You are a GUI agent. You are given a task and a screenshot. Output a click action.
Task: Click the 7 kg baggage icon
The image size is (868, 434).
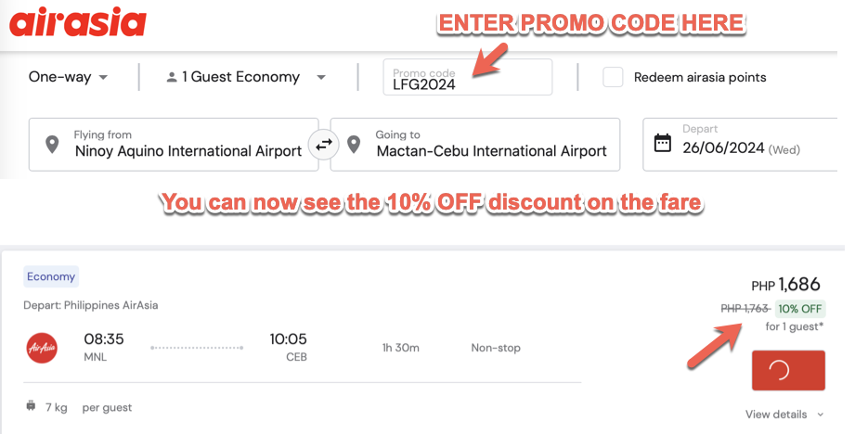click(32, 406)
